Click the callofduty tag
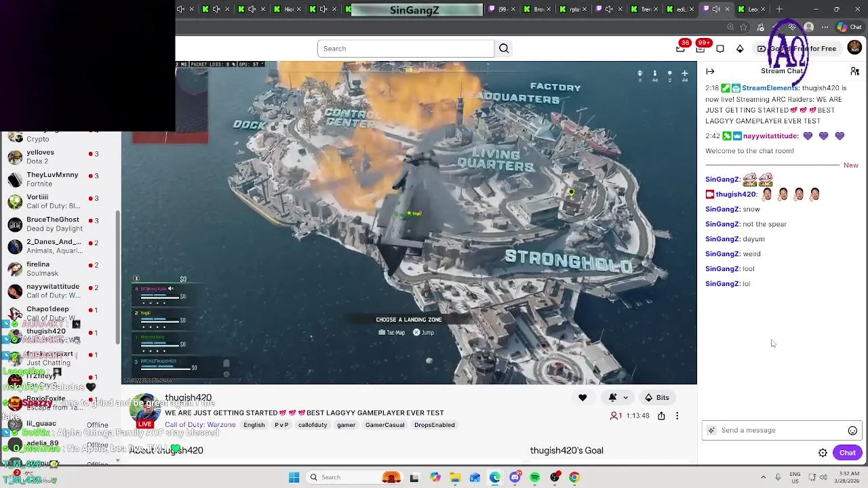Image resolution: width=868 pixels, height=488 pixels. point(313,425)
